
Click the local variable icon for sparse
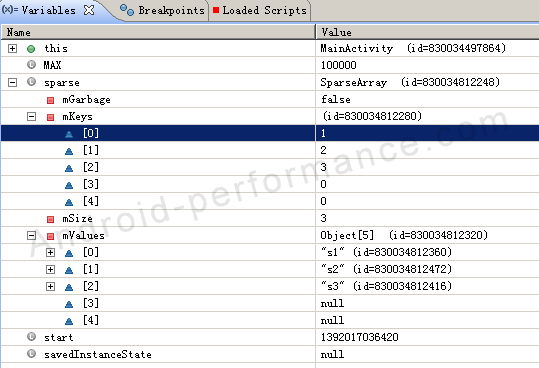[31, 82]
